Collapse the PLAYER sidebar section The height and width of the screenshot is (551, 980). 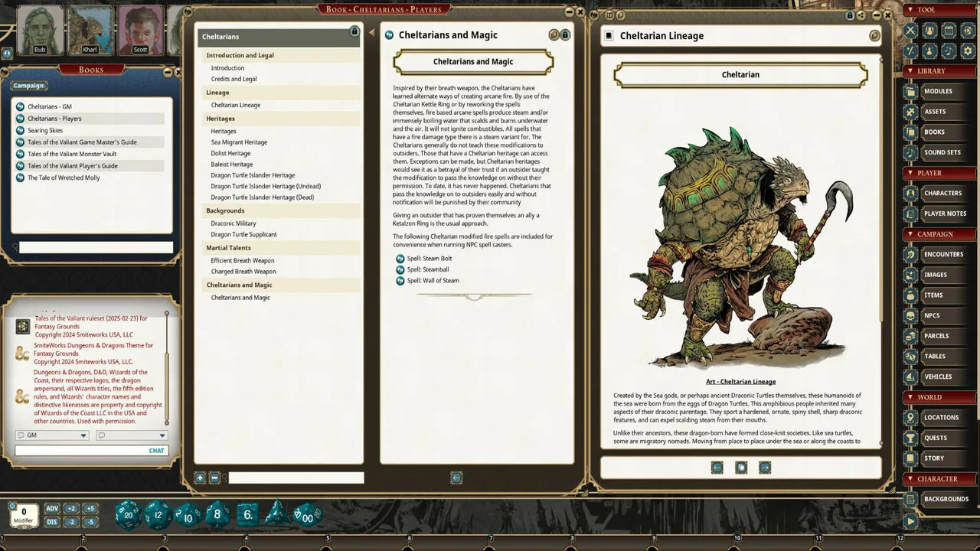(910, 173)
